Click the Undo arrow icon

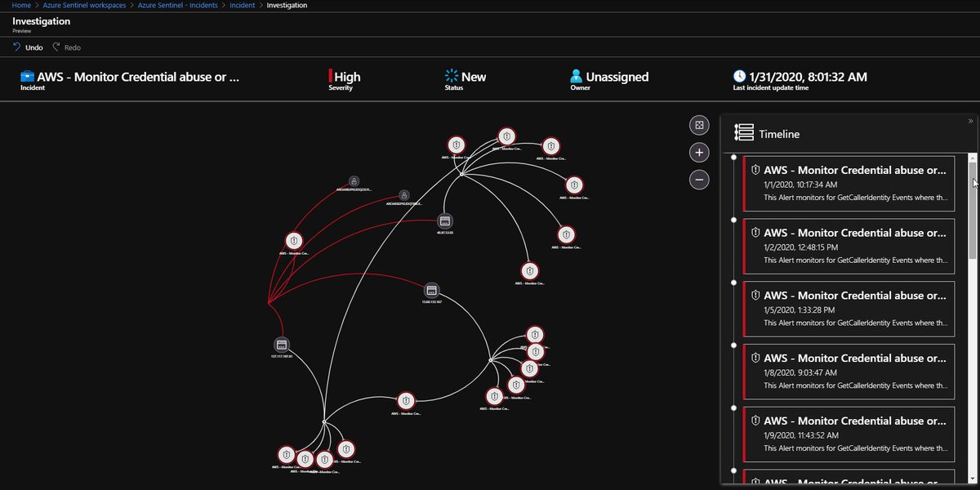point(16,47)
